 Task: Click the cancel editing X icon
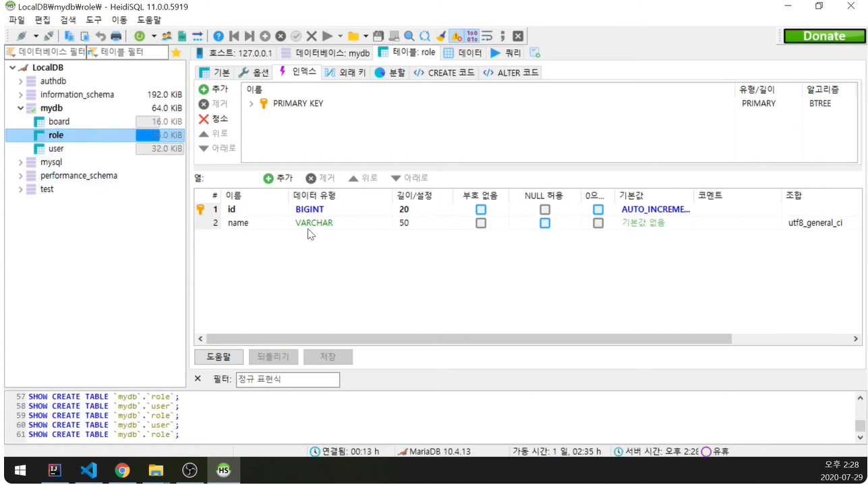tap(312, 36)
